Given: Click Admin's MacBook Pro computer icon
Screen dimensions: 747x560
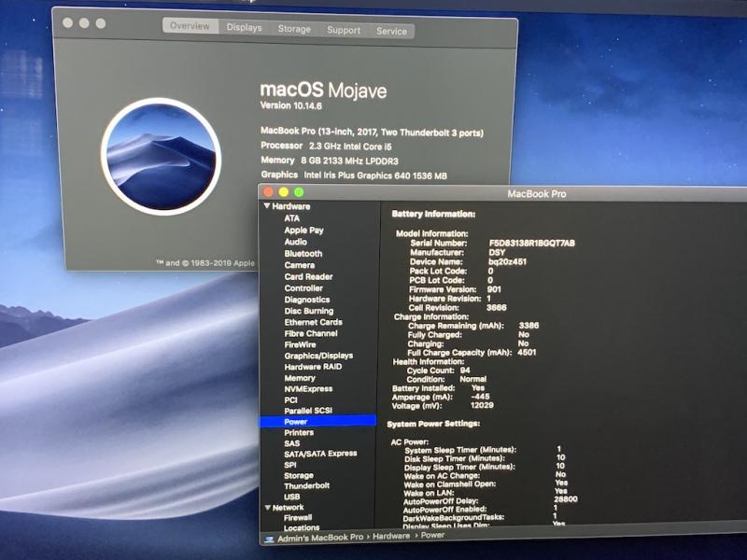Looking at the screenshot, I should (x=270, y=539).
